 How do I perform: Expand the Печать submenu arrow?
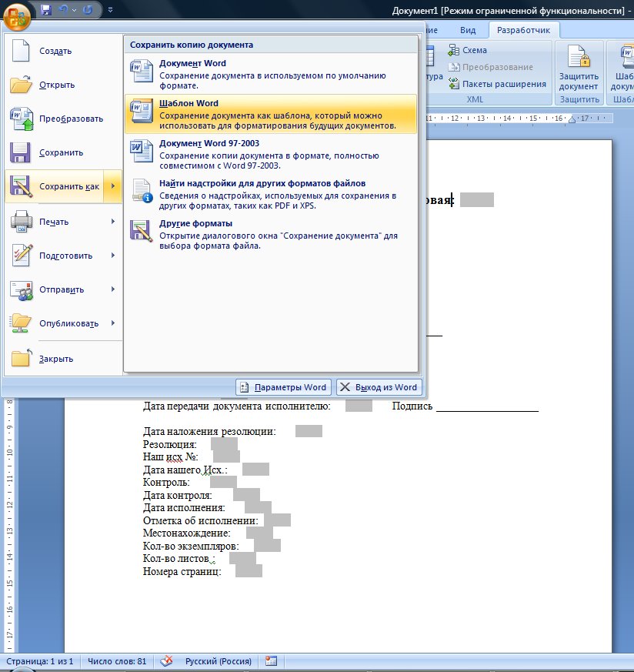[x=113, y=222]
